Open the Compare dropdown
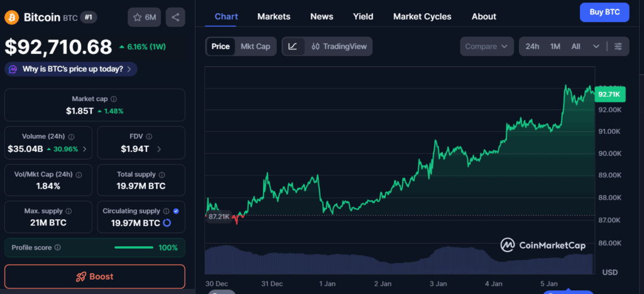The width and height of the screenshot is (644, 294). pyautogui.click(x=487, y=46)
